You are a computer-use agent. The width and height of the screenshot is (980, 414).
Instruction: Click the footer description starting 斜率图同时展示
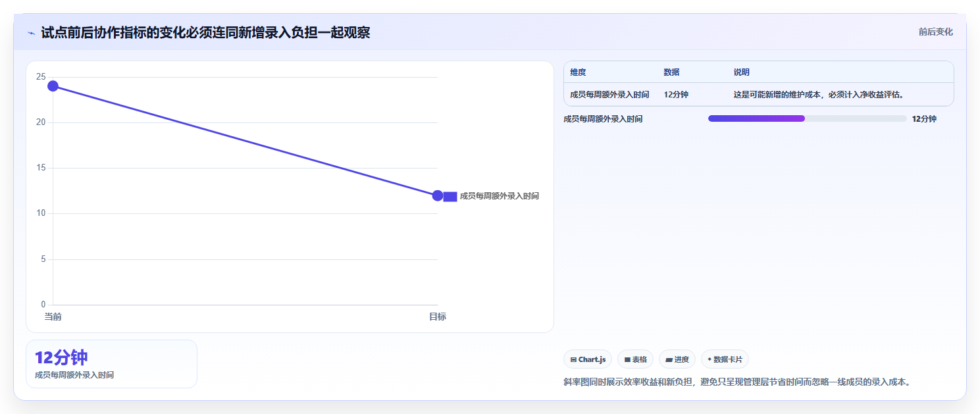(737, 382)
